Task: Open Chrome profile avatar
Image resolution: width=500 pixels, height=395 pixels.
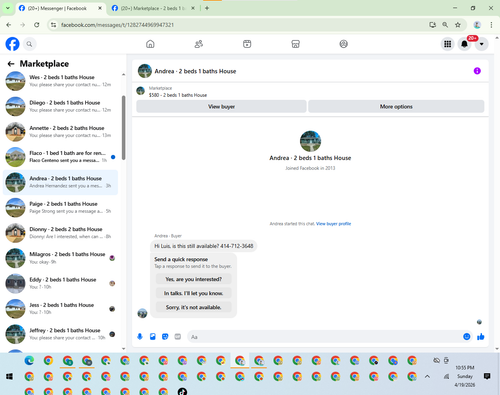Action: (477, 25)
